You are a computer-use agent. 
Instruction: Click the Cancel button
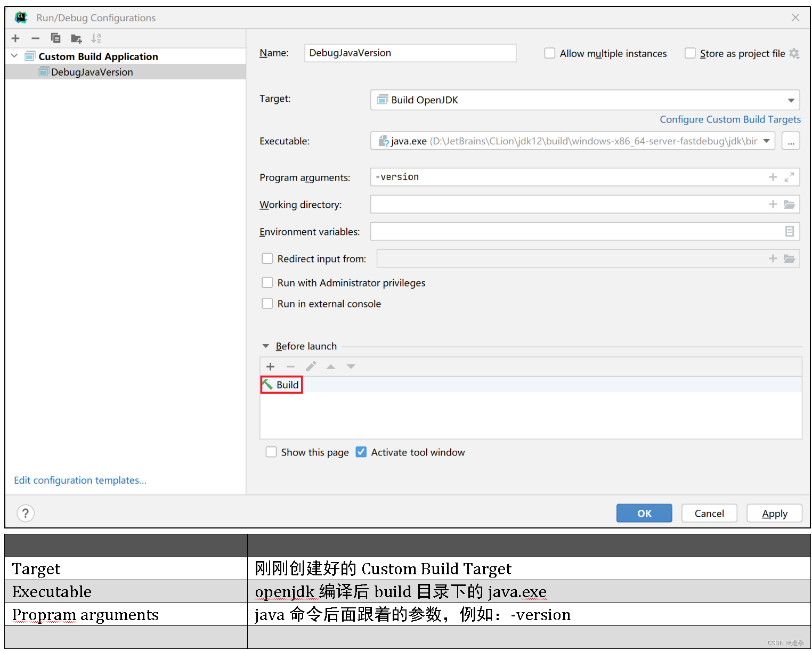tap(709, 513)
